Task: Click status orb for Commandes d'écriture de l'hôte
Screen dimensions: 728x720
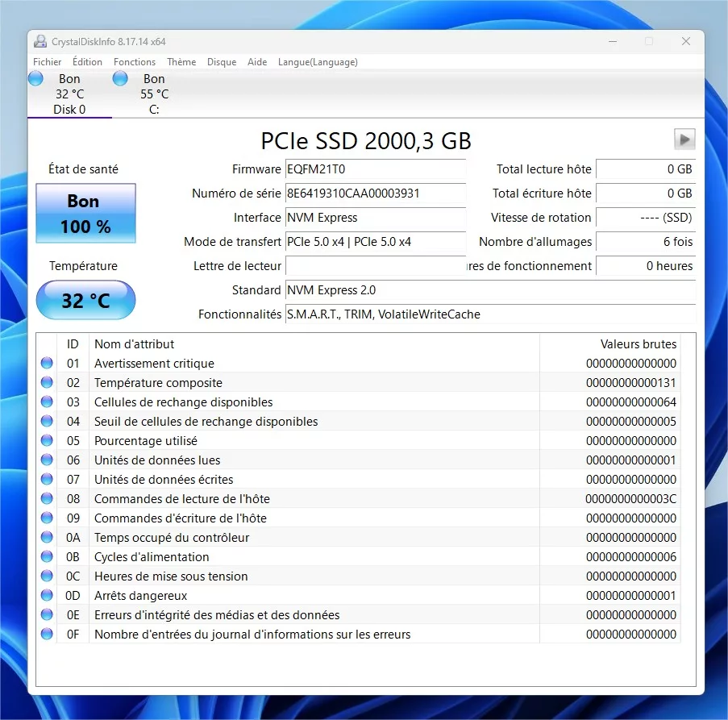Action: (47, 518)
